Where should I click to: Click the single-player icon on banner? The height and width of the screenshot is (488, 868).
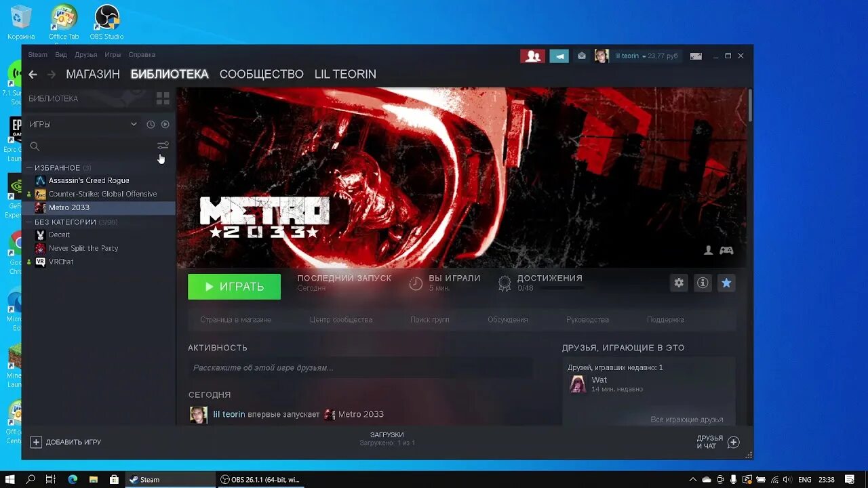(708, 250)
